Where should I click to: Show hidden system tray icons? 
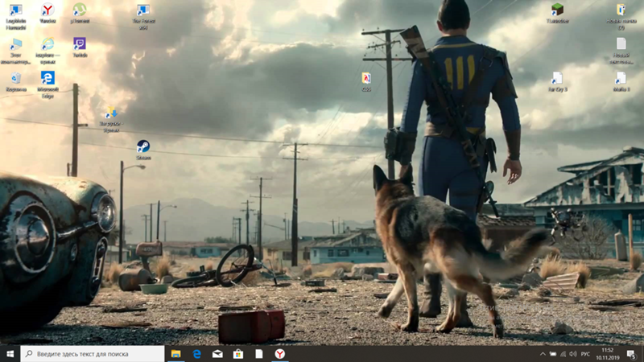click(x=543, y=354)
